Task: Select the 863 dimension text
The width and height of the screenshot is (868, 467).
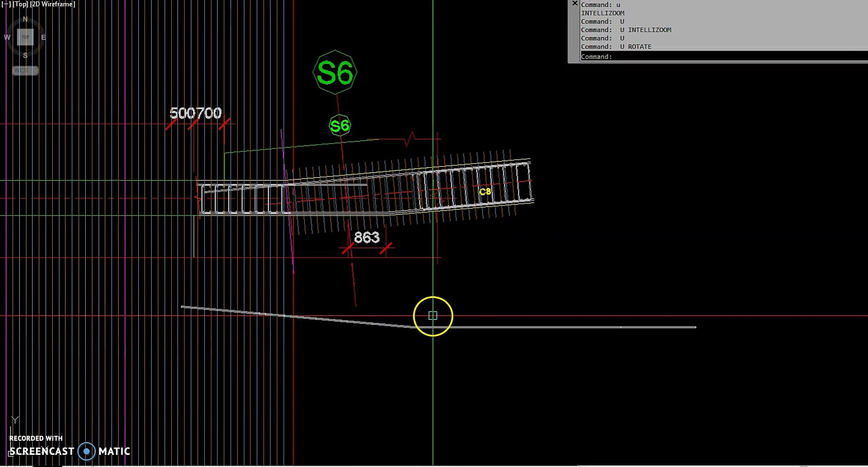Action: [366, 237]
